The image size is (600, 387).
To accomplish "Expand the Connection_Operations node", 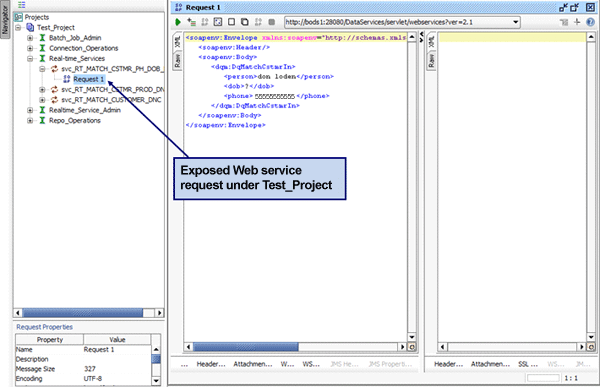I will click(30, 48).
